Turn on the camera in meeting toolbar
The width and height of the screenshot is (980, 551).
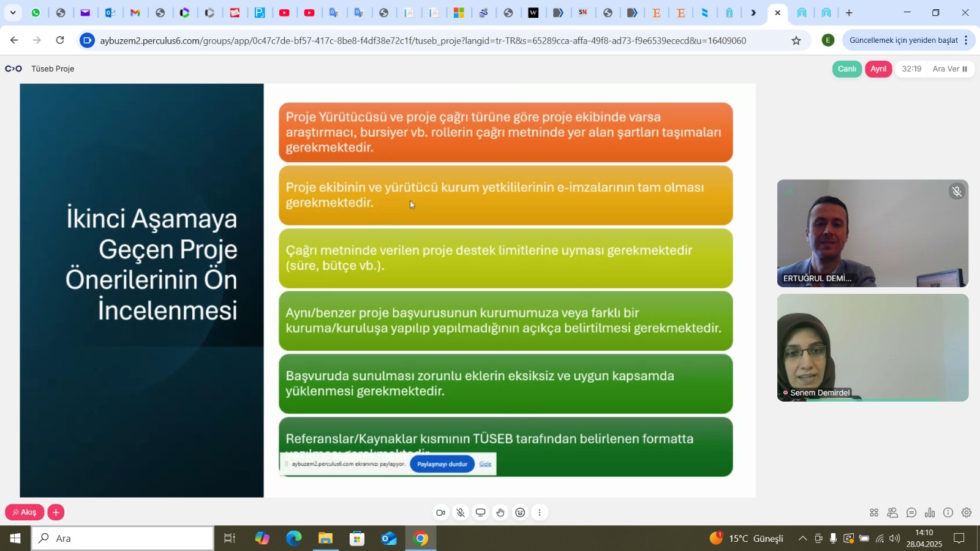click(x=440, y=513)
